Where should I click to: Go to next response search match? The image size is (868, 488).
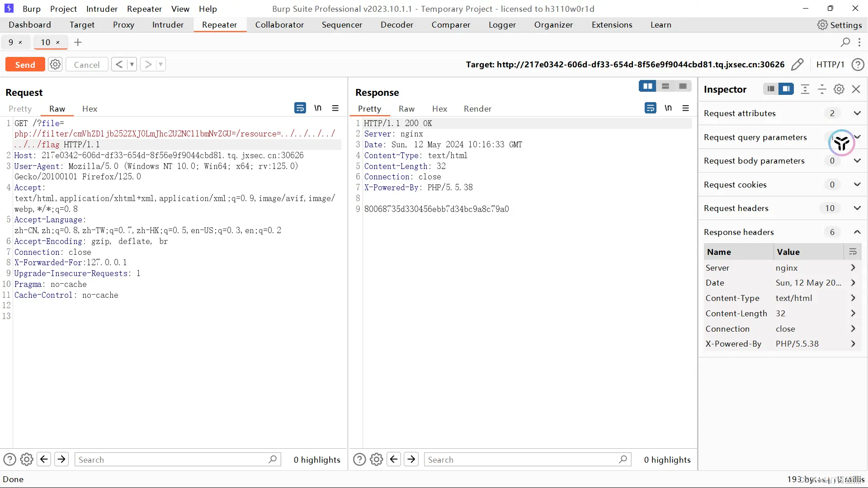[x=411, y=460]
